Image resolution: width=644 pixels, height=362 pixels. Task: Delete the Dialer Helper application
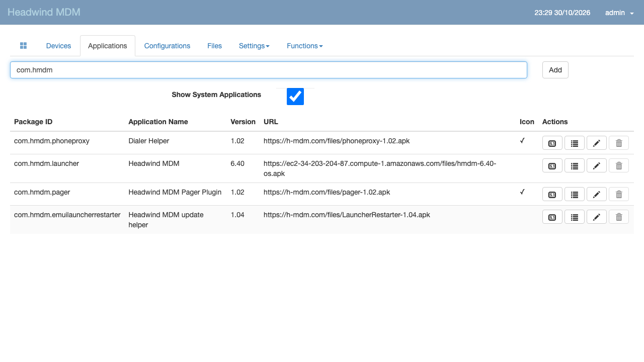click(619, 143)
